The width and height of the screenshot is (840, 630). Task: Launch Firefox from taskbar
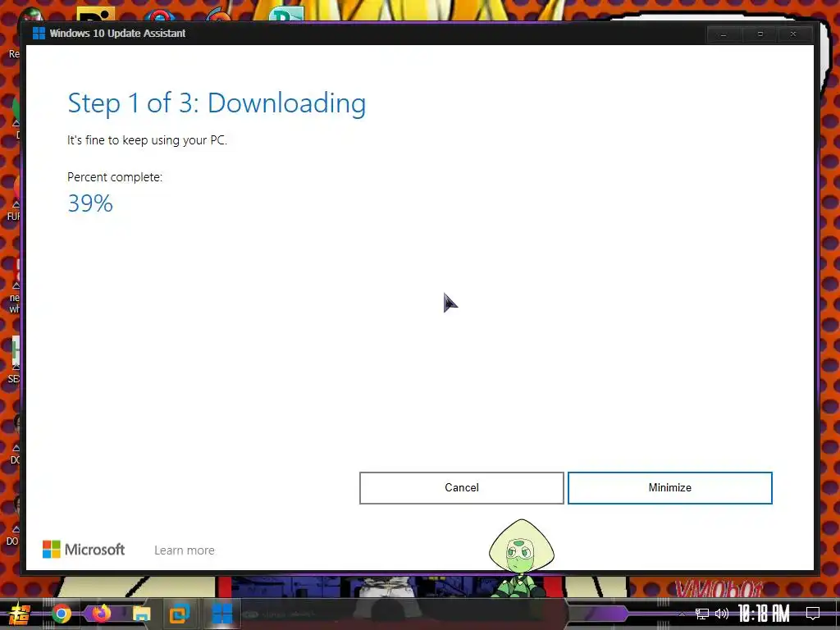[101, 614]
